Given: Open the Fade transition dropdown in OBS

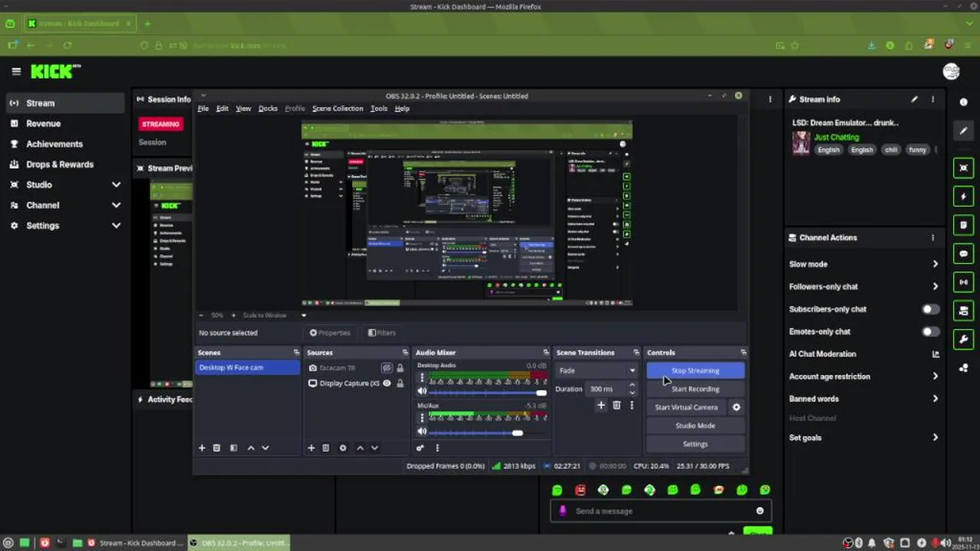Looking at the screenshot, I should coord(597,370).
